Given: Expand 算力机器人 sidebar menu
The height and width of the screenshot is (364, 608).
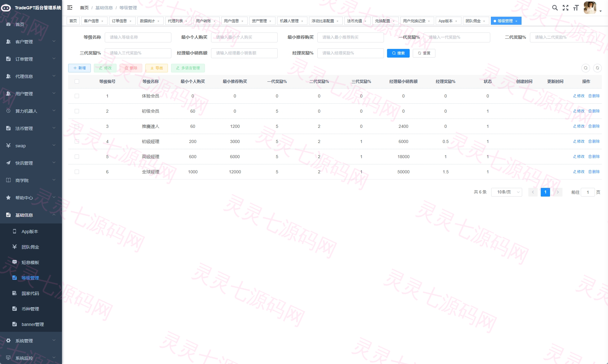Looking at the screenshot, I should point(31,111).
